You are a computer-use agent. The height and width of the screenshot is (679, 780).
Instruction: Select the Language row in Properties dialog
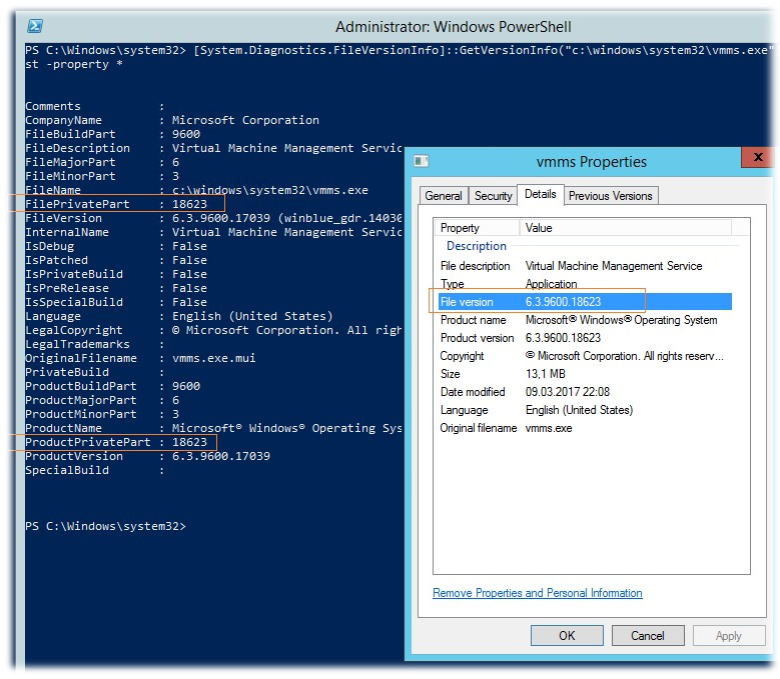point(585,410)
